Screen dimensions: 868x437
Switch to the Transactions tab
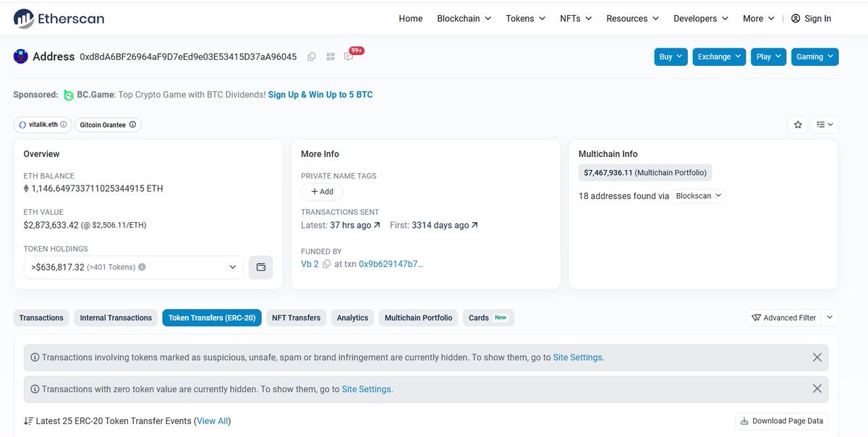41,318
